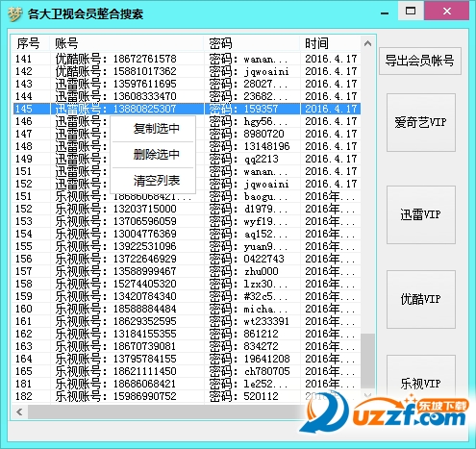Screen dimensions: 476x449
Task: Select row 162 account 13184155355
Action: coord(187,334)
